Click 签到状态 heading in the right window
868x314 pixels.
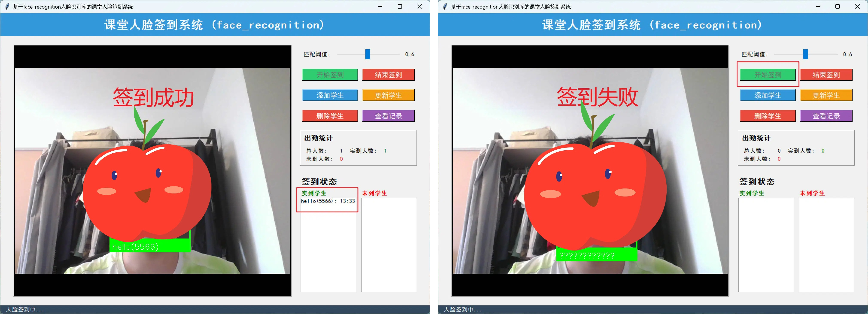[757, 182]
